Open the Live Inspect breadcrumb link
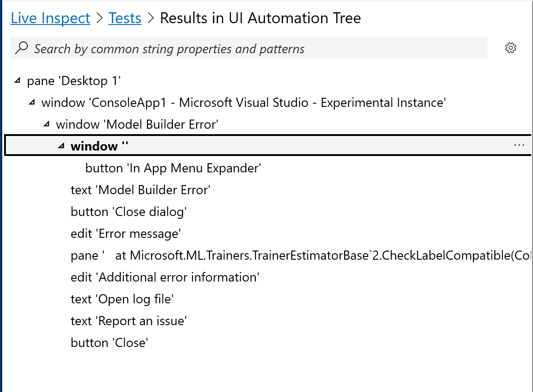Viewport: 533px width, 392px height. (x=50, y=18)
